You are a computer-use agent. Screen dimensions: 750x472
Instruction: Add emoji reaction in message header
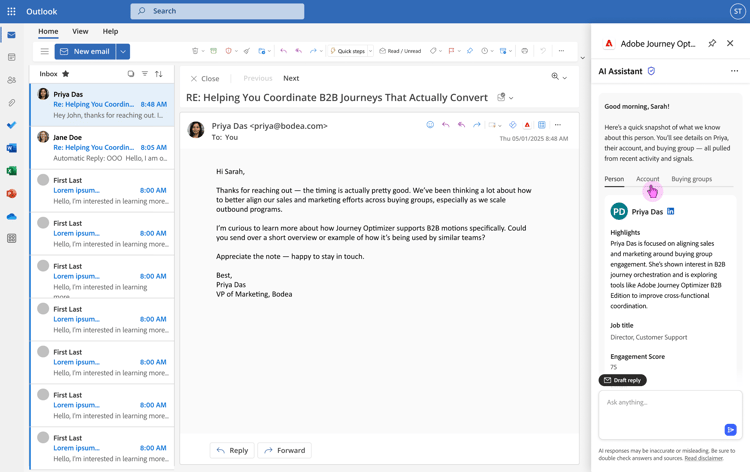pos(430,125)
